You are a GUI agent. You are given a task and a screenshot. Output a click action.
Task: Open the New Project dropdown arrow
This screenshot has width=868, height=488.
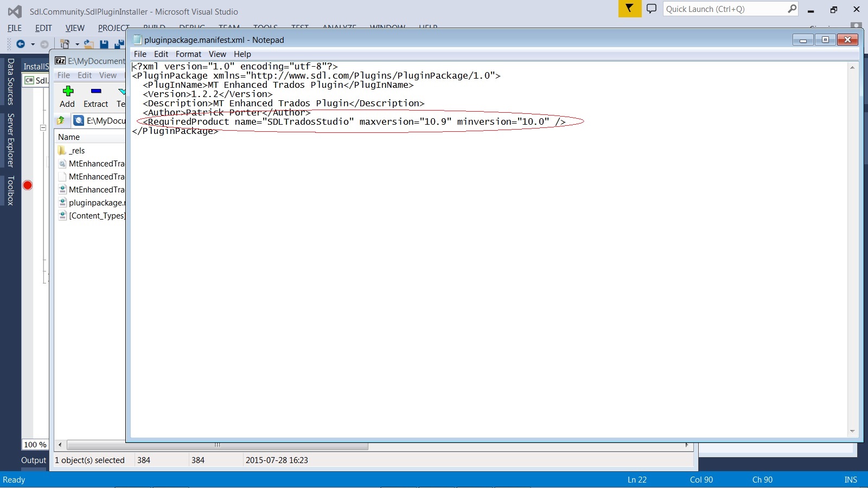(x=77, y=44)
